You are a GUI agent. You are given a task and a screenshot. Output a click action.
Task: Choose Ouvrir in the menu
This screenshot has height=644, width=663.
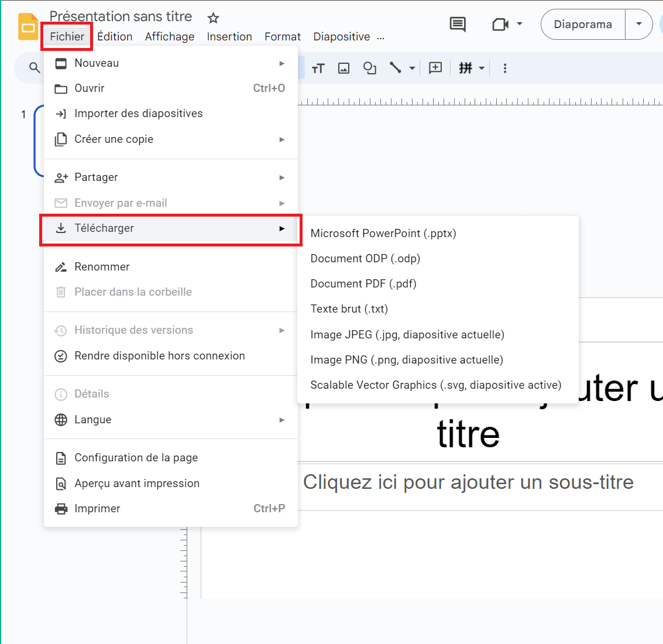(x=171, y=88)
